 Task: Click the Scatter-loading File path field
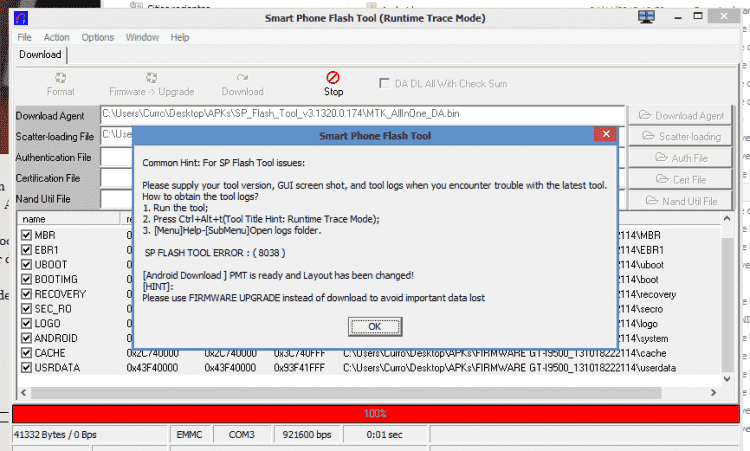pyautogui.click(x=116, y=134)
